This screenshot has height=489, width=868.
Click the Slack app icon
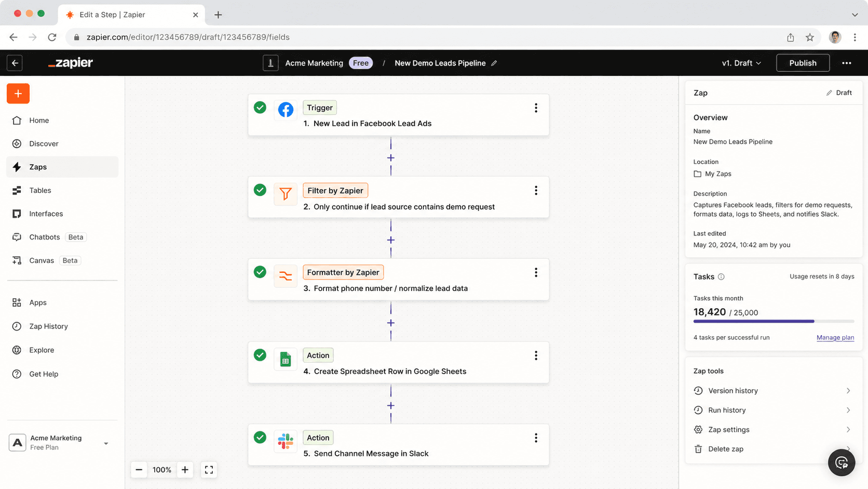point(286,441)
